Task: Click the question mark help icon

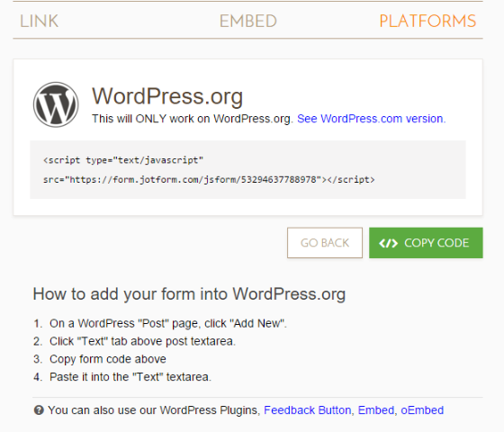Action: pos(39,410)
